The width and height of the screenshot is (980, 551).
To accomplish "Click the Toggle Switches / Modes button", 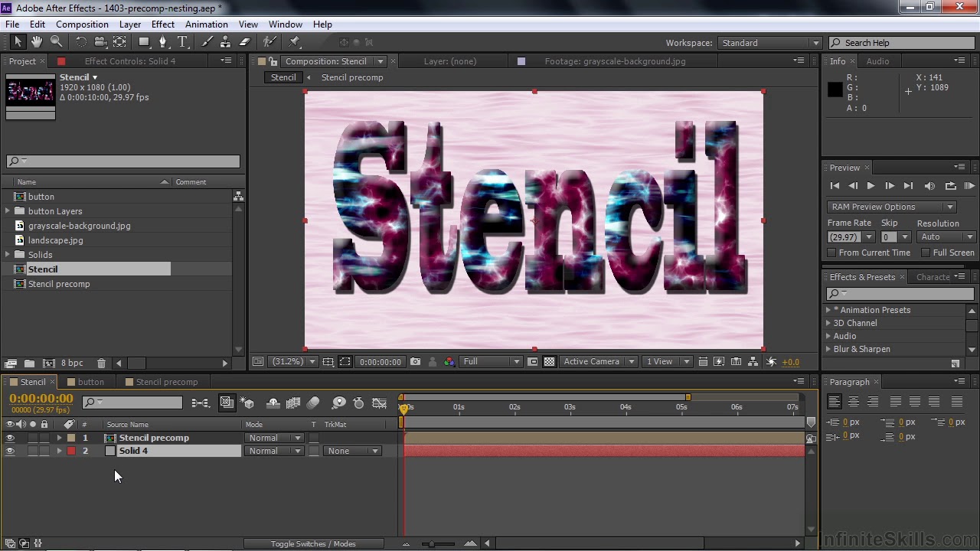I will coord(313,543).
